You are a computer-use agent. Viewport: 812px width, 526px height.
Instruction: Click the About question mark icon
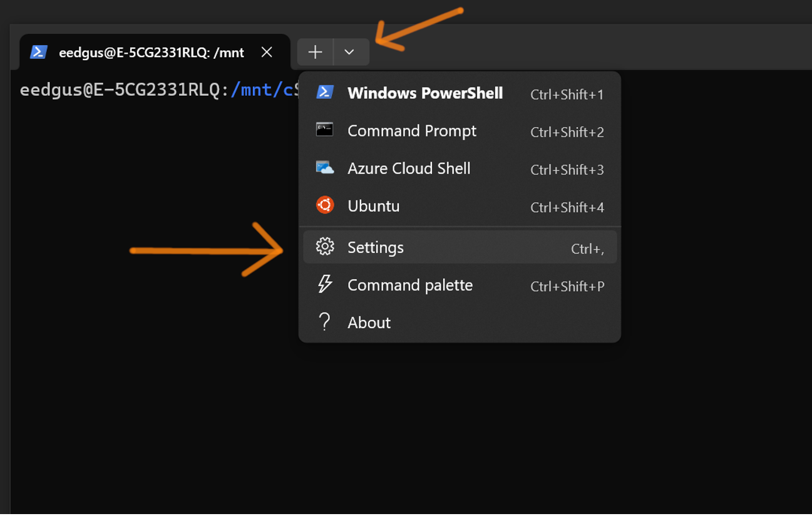[x=324, y=322]
